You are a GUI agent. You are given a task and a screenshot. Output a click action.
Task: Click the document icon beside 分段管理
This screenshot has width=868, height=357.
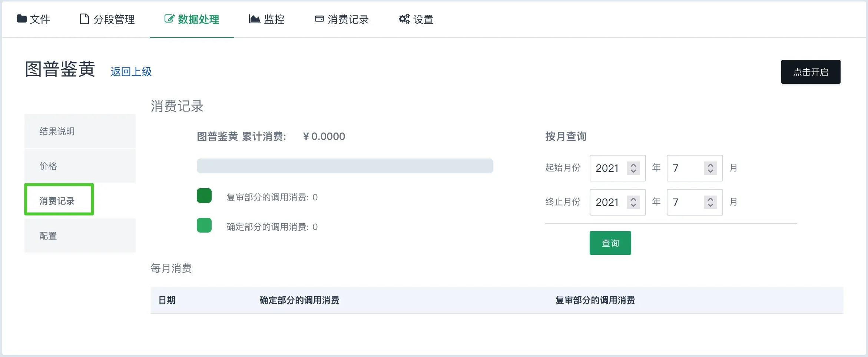click(84, 19)
